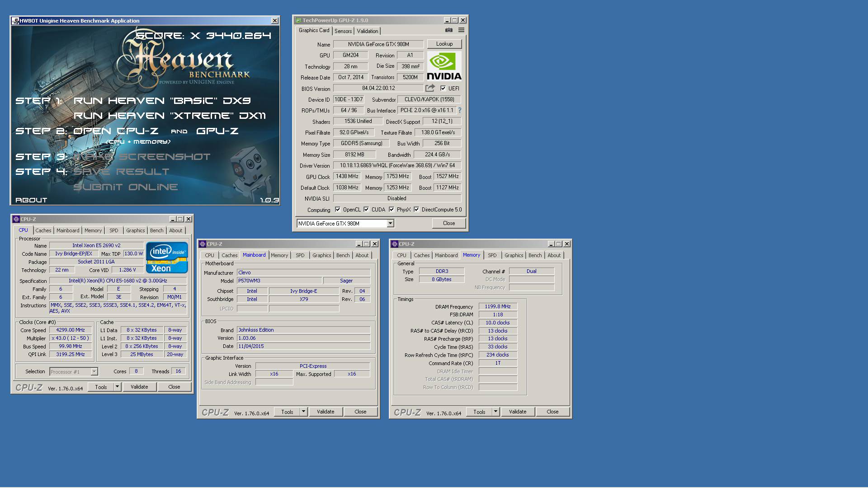Click the CPU-Z CPU-tab window title icon
This screenshot has height=488, width=868.
[x=16, y=219]
